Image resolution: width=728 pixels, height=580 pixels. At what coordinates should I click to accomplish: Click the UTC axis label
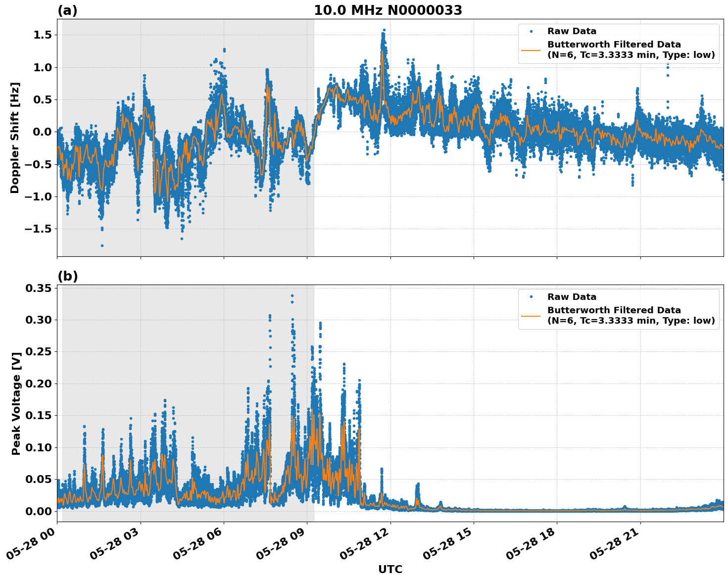(x=389, y=570)
